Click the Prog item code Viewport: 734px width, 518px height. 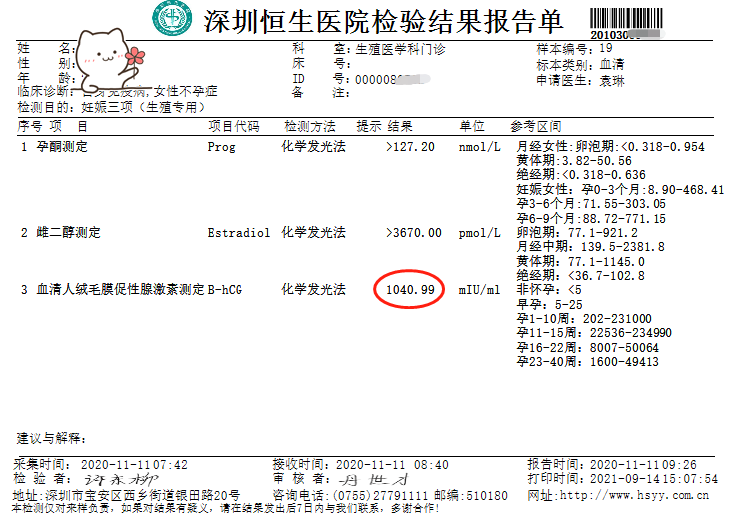tap(221, 147)
